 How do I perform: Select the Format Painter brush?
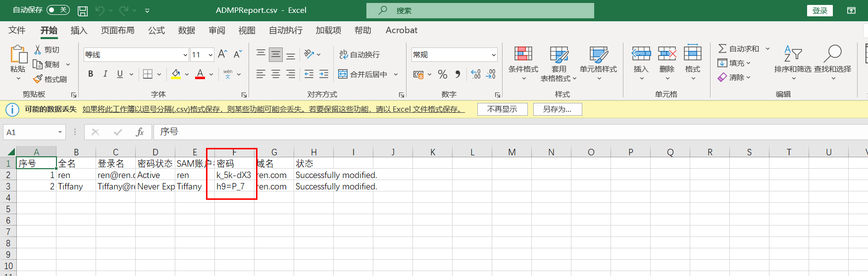tap(38, 79)
